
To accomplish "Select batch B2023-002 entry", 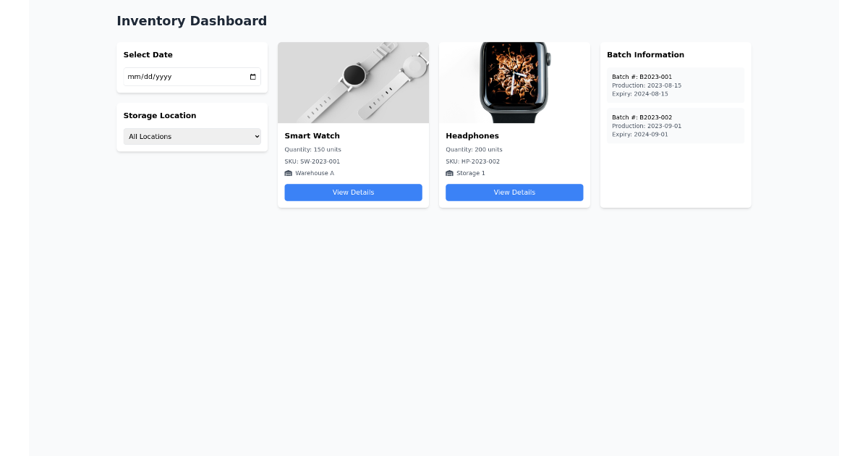I will click(x=675, y=125).
